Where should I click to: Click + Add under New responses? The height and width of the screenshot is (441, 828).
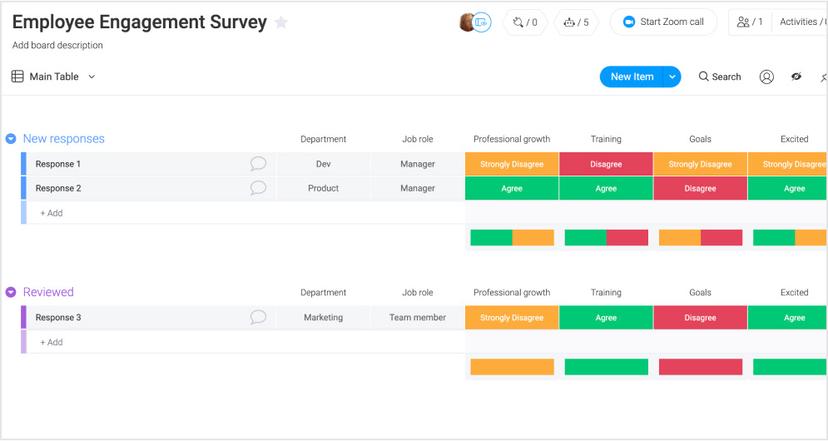(x=51, y=213)
